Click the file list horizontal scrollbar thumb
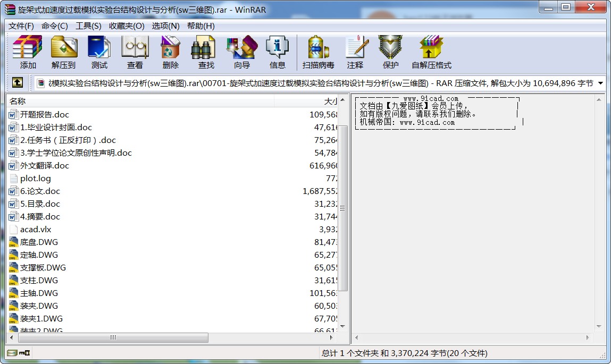Screen dimensions: 611x364 point(112,337)
